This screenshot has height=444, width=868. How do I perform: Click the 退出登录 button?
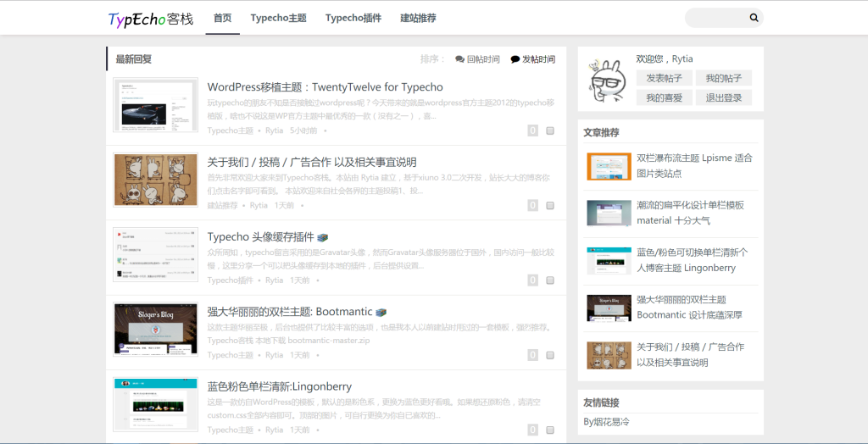(724, 97)
